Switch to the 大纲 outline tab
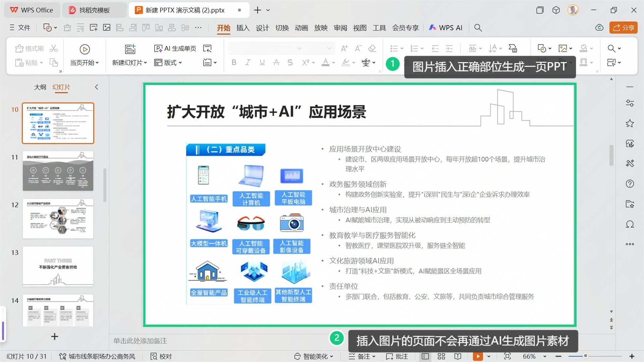 pyautogui.click(x=40, y=87)
